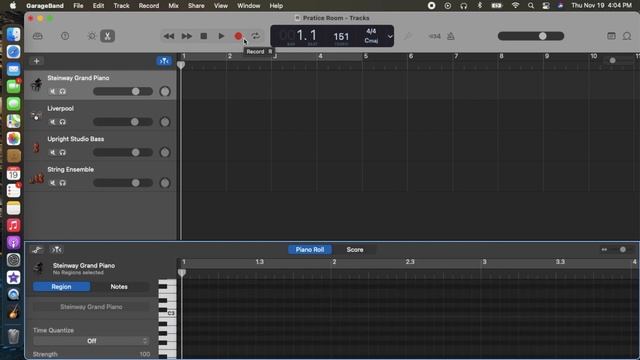Click the Cmaj key signature
The height and width of the screenshot is (360, 640).
pos(371,40)
